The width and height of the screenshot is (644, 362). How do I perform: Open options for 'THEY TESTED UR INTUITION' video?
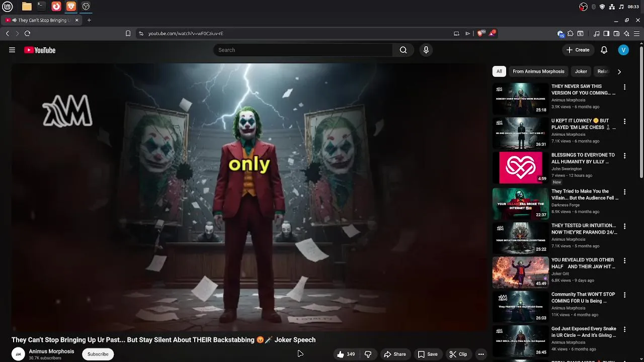[x=624, y=226]
